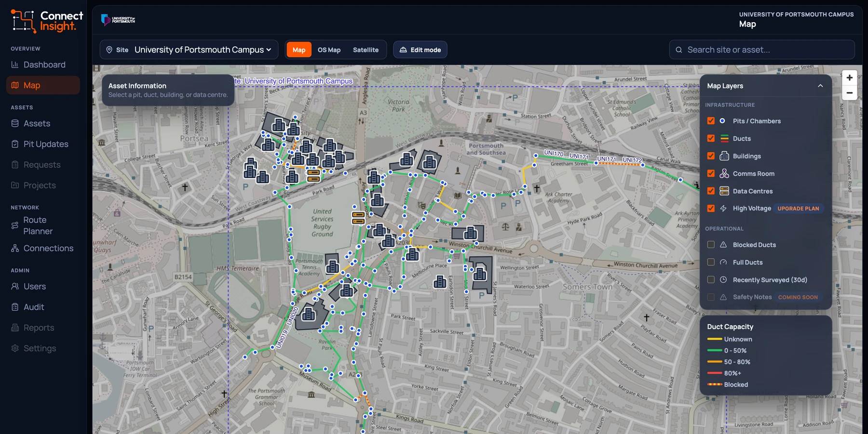Switch to the Map view tab

point(299,50)
